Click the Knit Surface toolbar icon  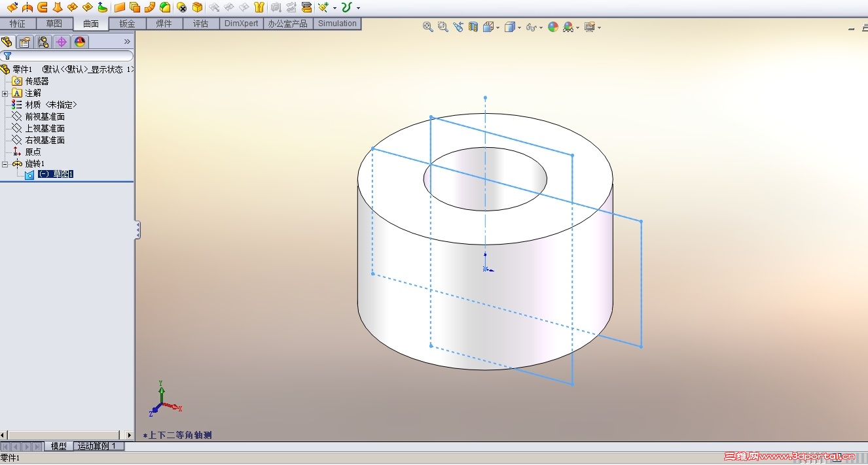[x=258, y=7]
